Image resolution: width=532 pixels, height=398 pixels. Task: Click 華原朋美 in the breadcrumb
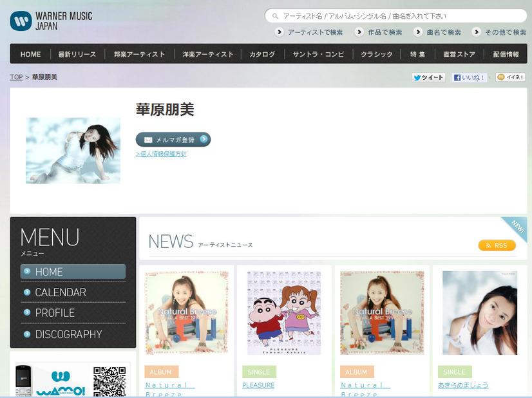coord(44,77)
